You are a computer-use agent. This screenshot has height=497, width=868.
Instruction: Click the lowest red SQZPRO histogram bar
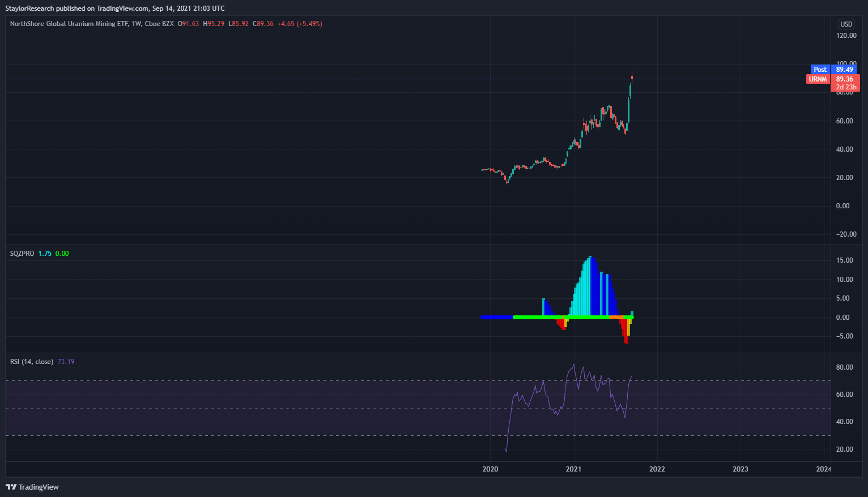[x=626, y=331]
